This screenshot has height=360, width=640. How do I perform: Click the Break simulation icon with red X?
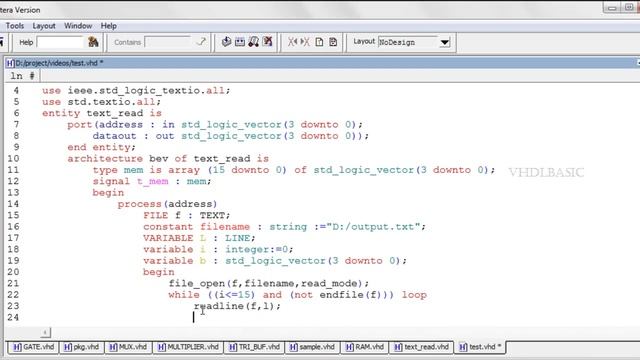pos(267,42)
